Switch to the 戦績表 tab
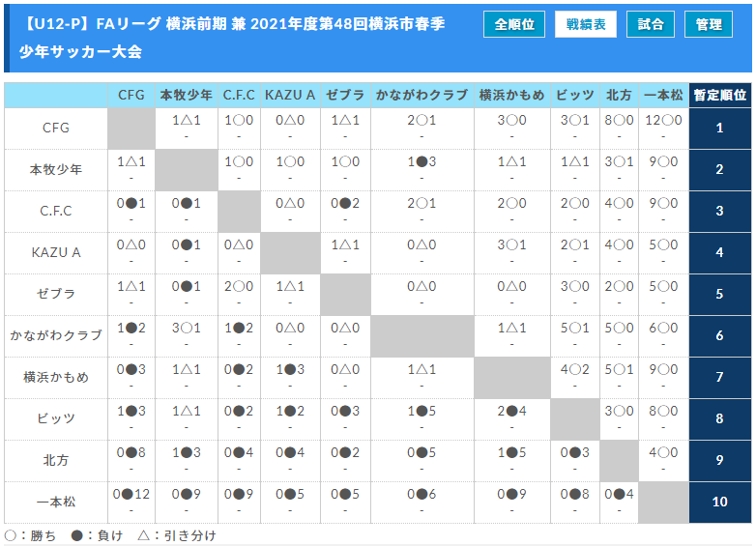This screenshot has width=756, height=546. click(585, 24)
